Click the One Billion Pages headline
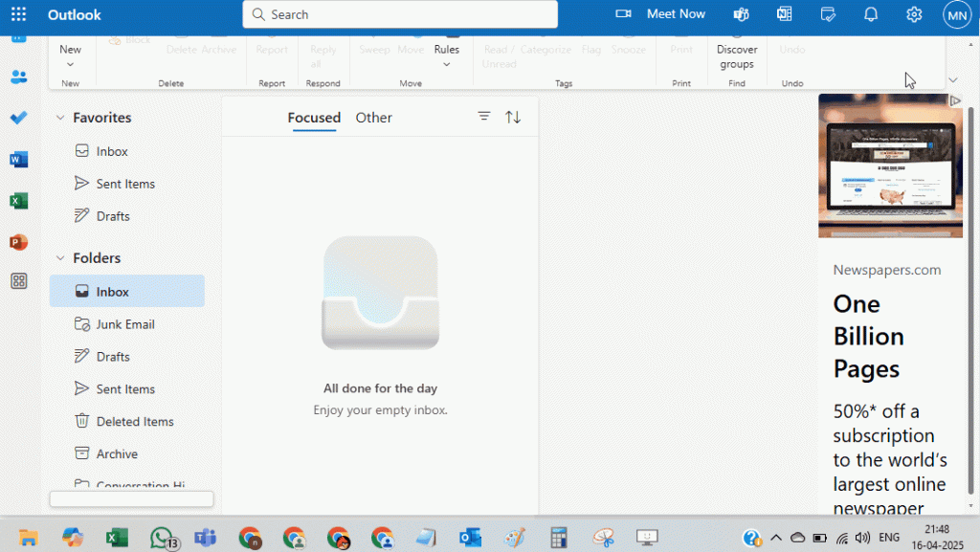This screenshot has width=980, height=552. tap(868, 337)
